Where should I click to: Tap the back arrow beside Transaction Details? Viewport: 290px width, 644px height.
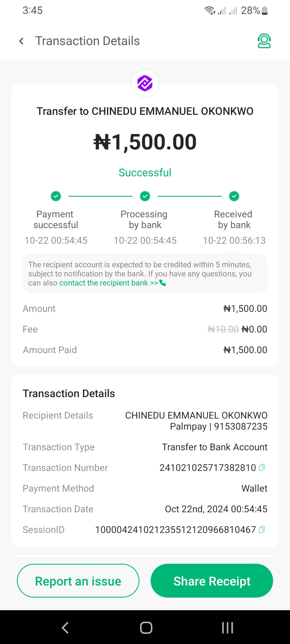tap(21, 41)
